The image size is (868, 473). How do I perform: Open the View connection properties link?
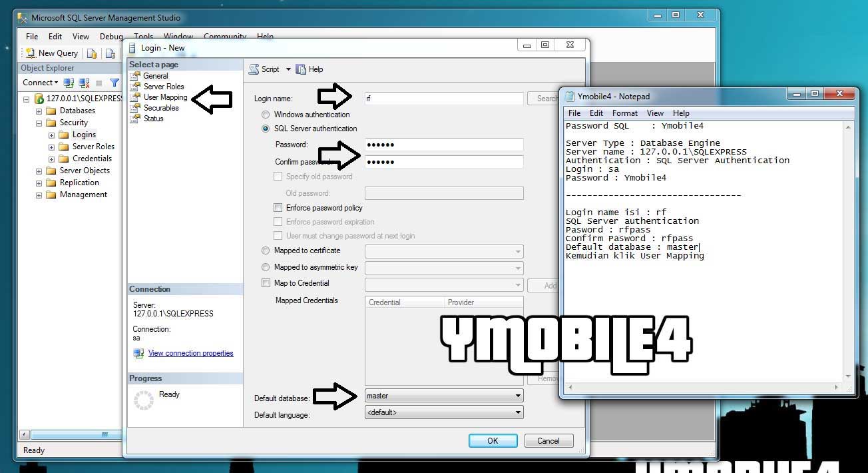tap(190, 353)
